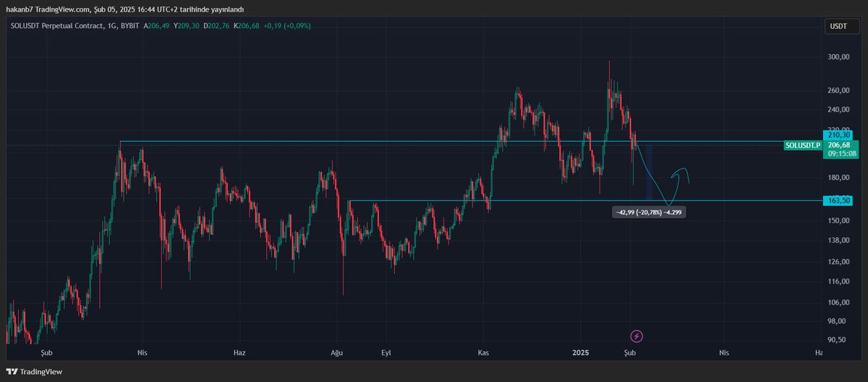
Task: Click the 90,50 price axis label
Action: click(838, 339)
